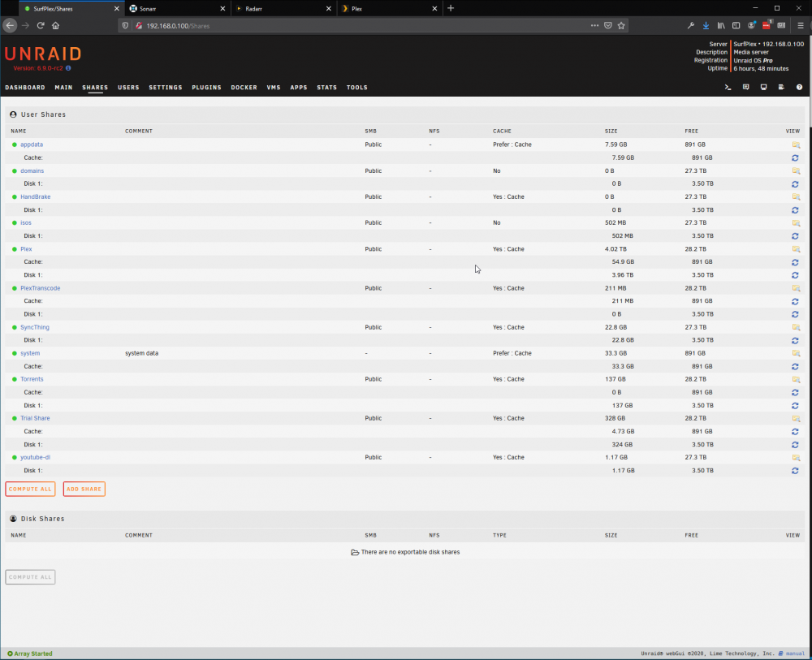The height and width of the screenshot is (660, 812).
Task: Switch to the Radarr browser tab
Action: point(283,9)
